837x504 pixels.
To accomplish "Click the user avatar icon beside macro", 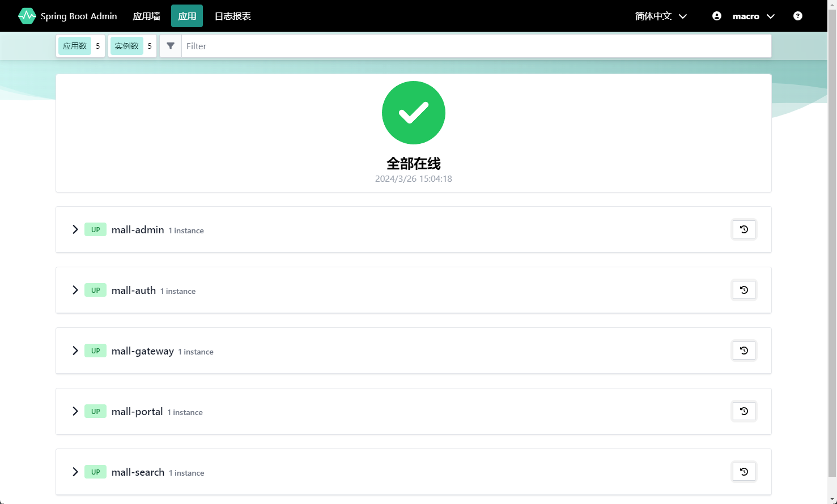I will tap(717, 16).
